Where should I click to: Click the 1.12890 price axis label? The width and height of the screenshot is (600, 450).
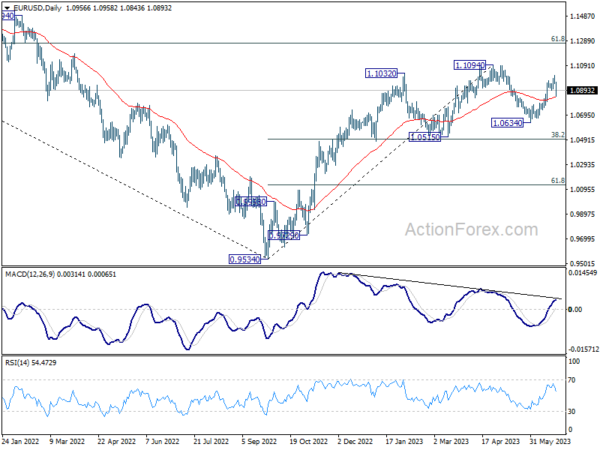(582, 41)
